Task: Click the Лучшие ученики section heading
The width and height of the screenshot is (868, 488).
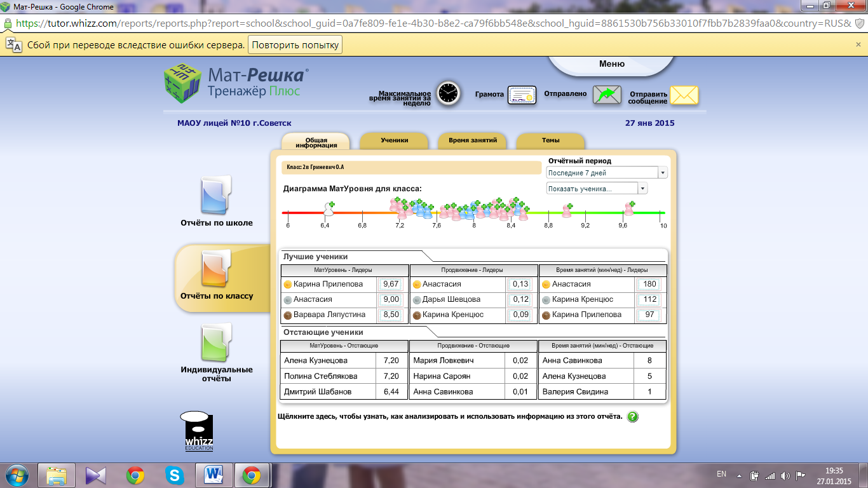Action: [315, 257]
